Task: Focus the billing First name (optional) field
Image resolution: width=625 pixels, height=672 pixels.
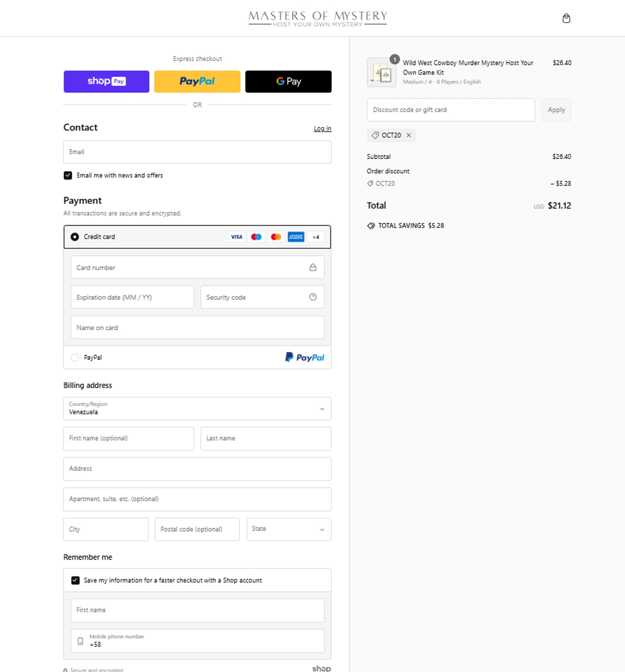Action: coord(129,439)
